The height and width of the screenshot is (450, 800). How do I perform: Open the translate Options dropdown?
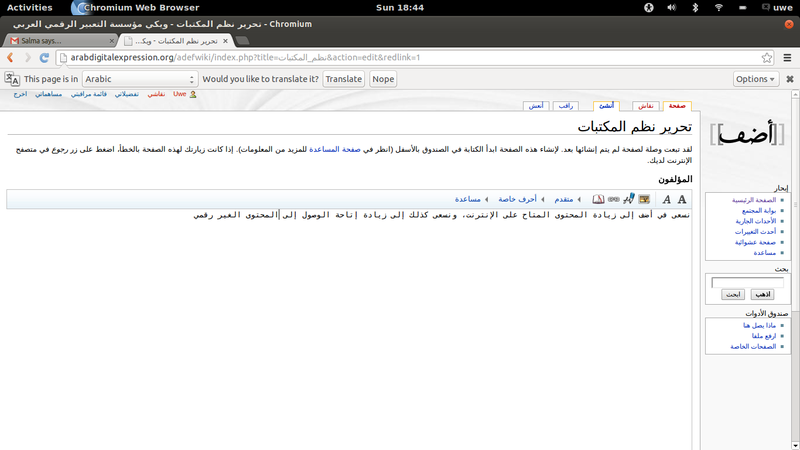(x=756, y=79)
